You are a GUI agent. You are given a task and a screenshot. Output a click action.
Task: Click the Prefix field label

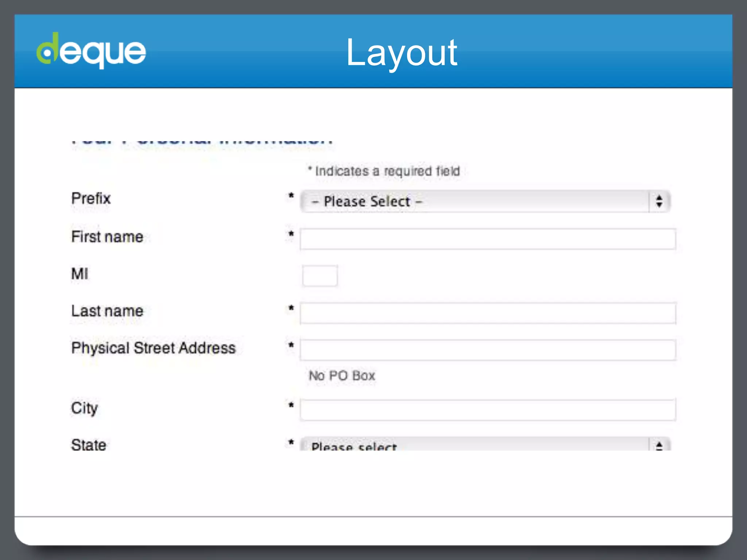pos(91,199)
